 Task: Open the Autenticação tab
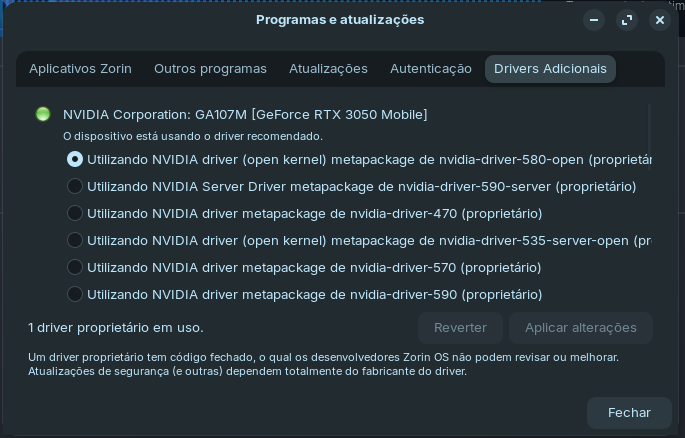click(x=431, y=69)
